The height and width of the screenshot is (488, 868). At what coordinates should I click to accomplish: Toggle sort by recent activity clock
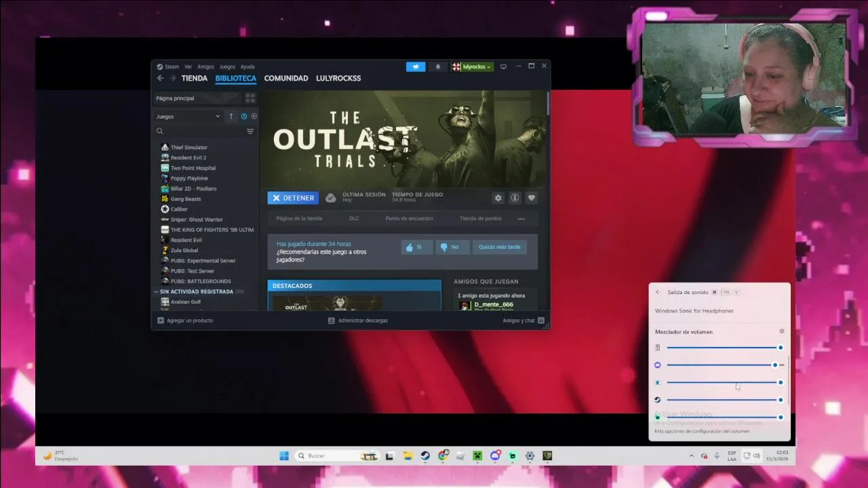(x=244, y=117)
